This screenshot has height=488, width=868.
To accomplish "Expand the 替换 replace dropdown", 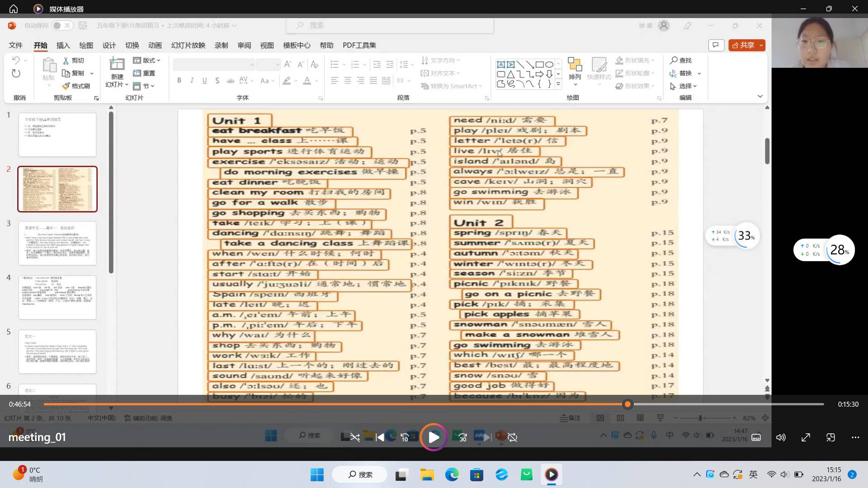I will click(699, 73).
